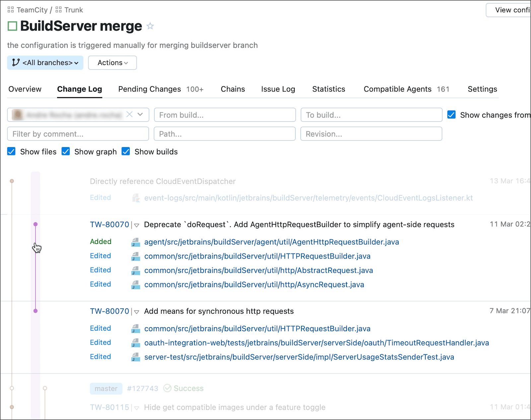Image resolution: width=531 pixels, height=420 pixels.
Task: Open AsyncRequest.java file link
Action: pos(254,285)
